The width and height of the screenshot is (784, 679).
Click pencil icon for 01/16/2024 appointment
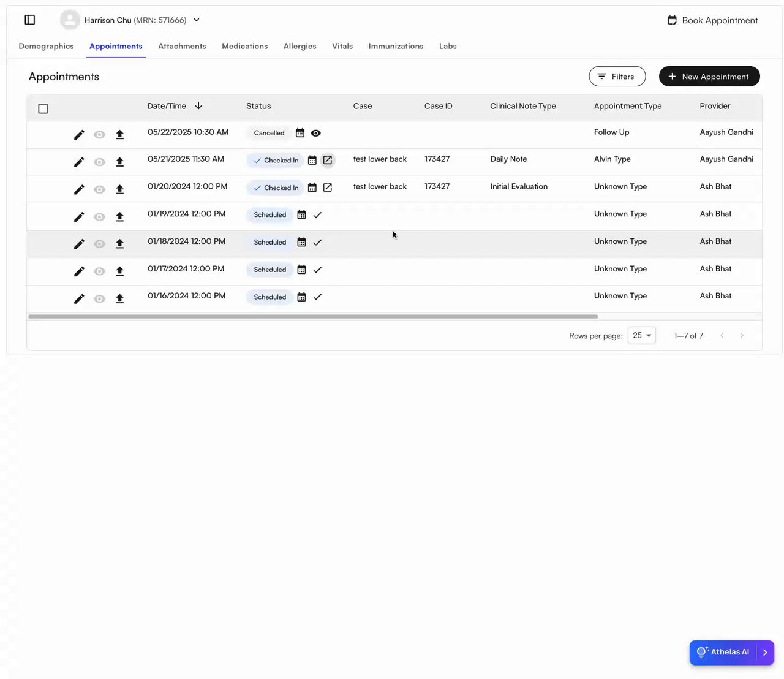(x=79, y=299)
